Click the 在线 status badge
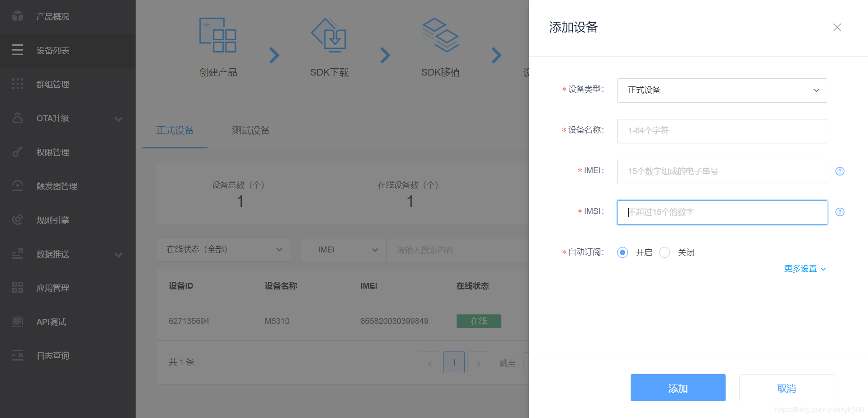 tap(479, 321)
